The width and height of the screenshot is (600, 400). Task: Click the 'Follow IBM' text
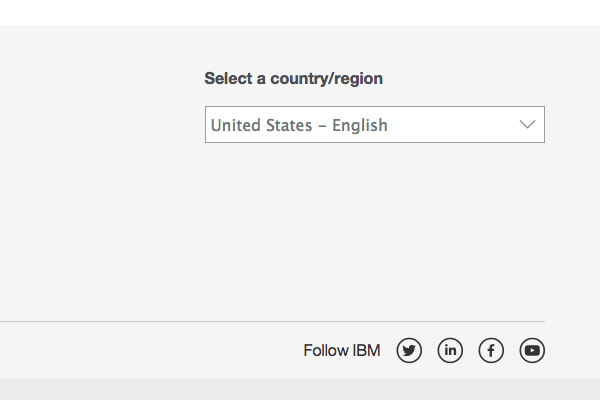pos(341,351)
